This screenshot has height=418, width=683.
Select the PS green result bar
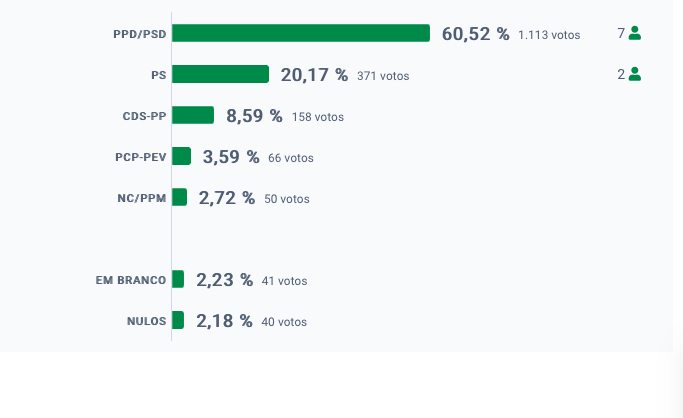(220, 74)
